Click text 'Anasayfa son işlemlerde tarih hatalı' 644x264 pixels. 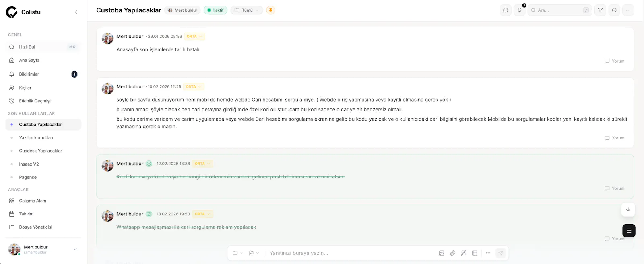(158, 49)
